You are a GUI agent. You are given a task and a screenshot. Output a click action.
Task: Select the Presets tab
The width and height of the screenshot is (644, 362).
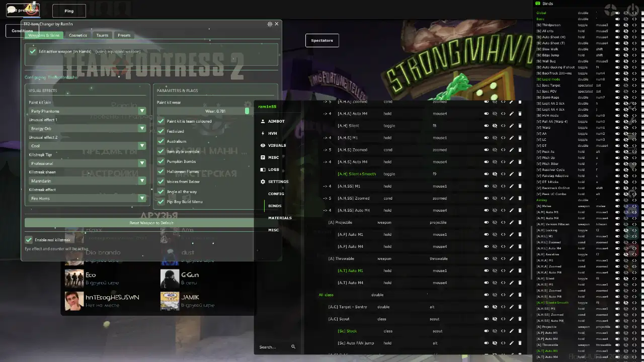pos(124,35)
